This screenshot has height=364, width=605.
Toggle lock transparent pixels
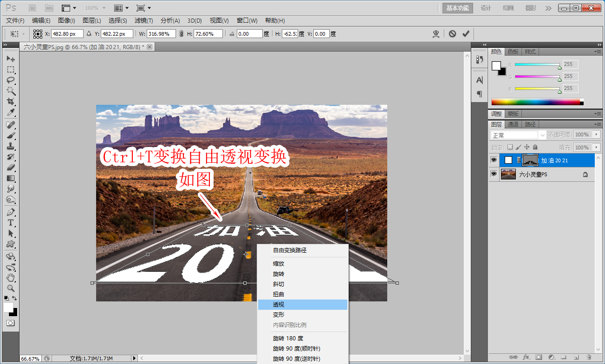[510, 147]
